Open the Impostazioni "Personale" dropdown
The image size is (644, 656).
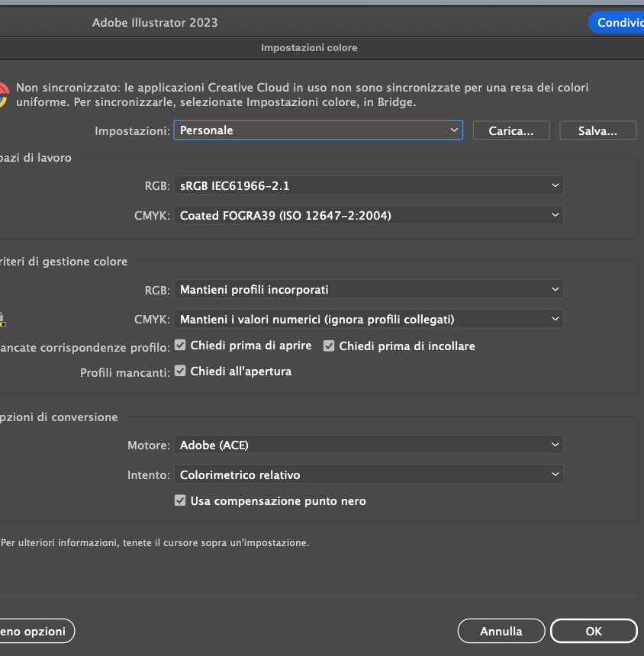tap(317, 130)
